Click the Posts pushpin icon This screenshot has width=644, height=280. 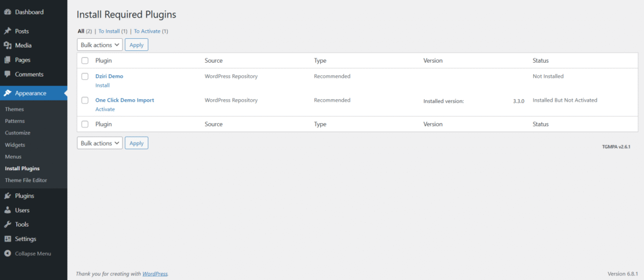8,31
